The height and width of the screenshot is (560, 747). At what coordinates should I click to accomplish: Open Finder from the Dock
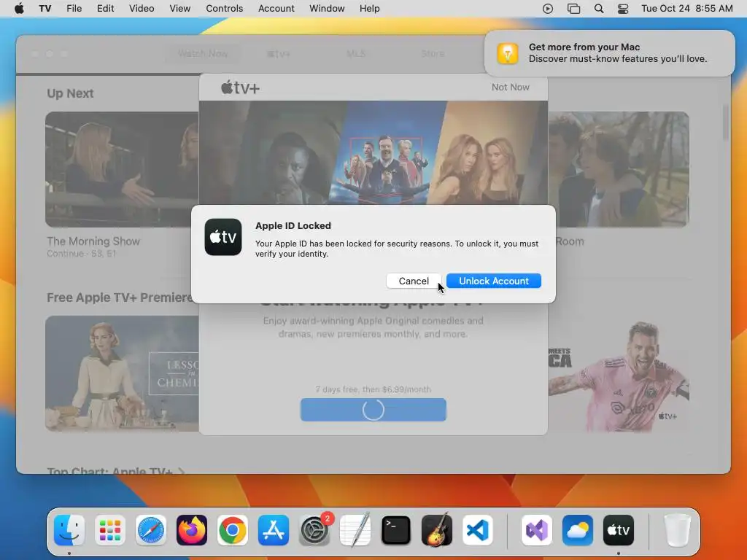69,530
